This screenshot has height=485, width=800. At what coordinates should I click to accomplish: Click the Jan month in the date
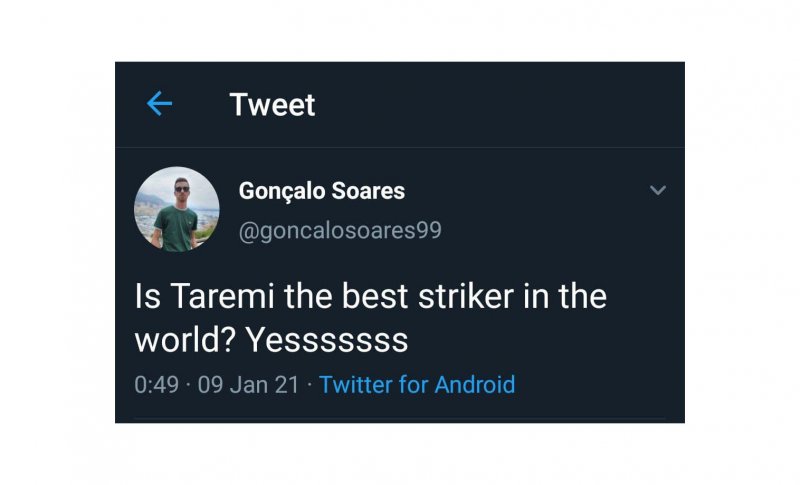pos(249,384)
